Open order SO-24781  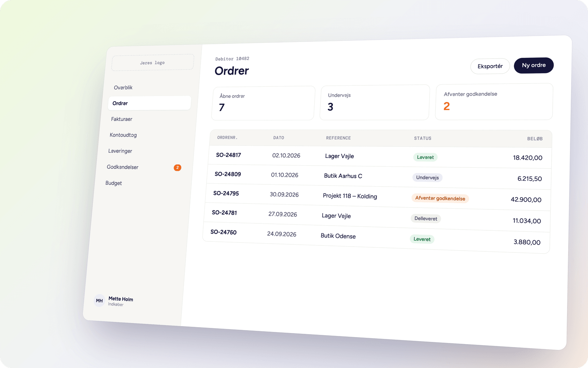[225, 212]
